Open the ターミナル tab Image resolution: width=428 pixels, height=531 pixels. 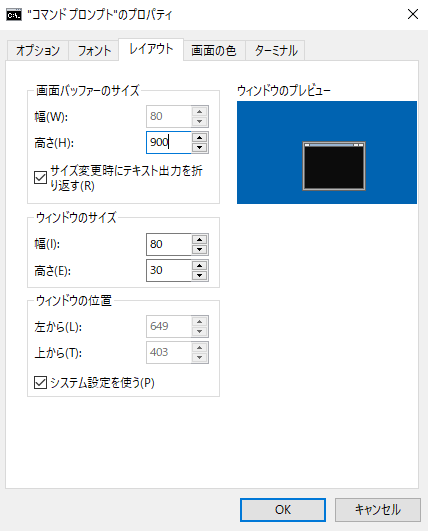tap(275, 51)
